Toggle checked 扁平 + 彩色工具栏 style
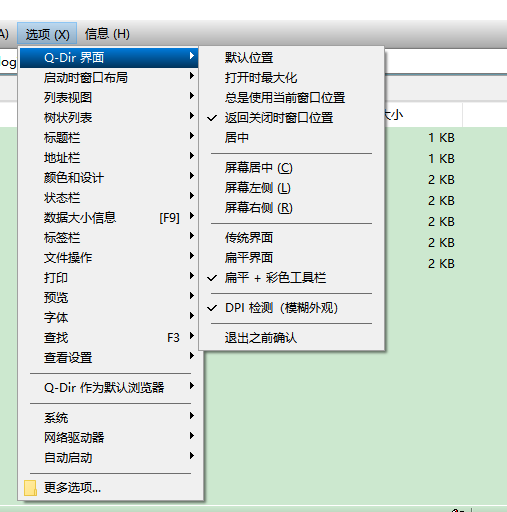507x512 pixels. pos(292,278)
